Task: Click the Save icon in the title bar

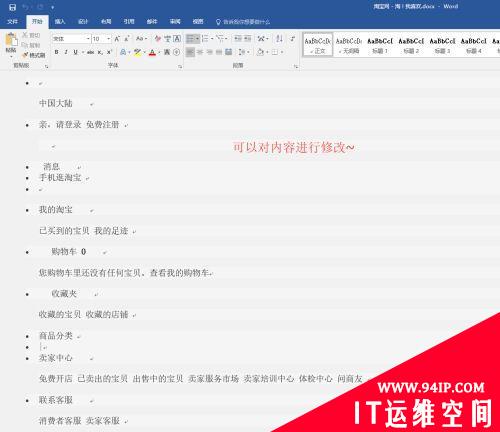Action: (x=12, y=7)
